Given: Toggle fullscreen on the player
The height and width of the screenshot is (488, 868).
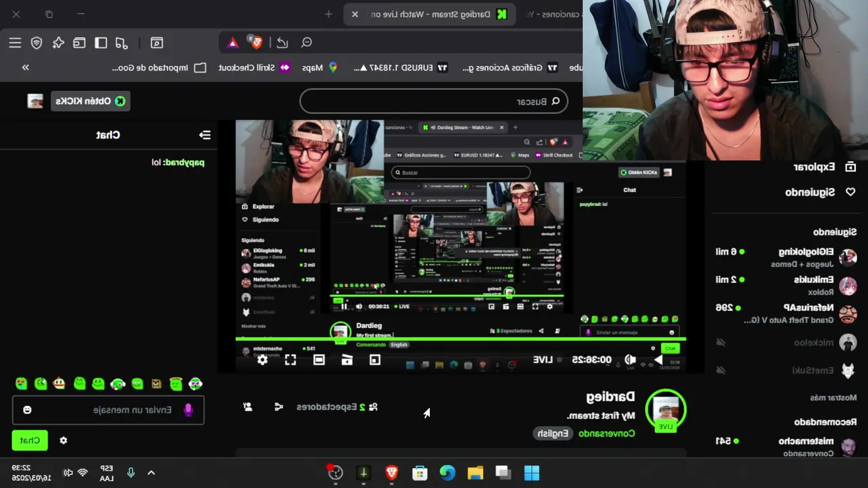Looking at the screenshot, I should pos(290,360).
